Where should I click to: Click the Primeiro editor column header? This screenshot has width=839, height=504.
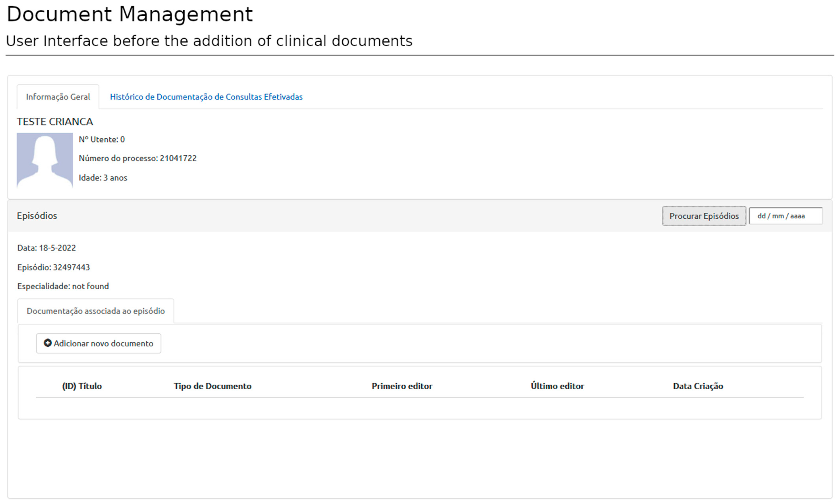(402, 386)
